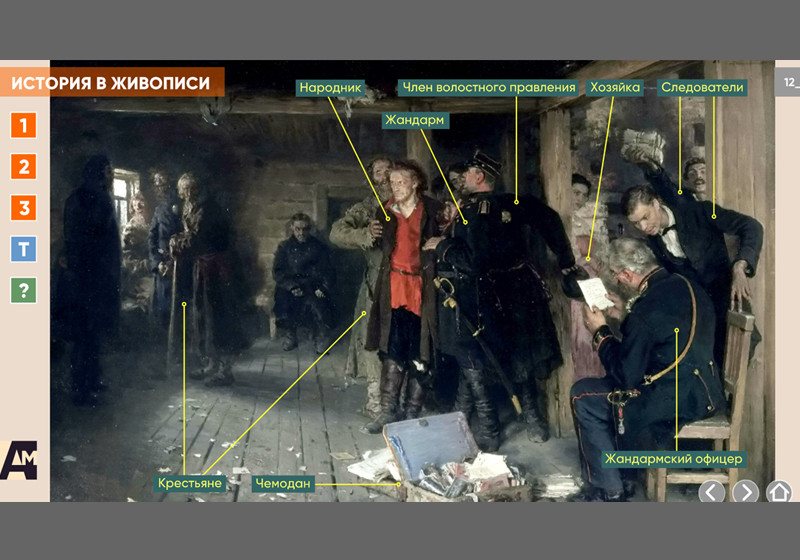Open the green question mark section
Screen dimensions: 800x560
(24, 290)
